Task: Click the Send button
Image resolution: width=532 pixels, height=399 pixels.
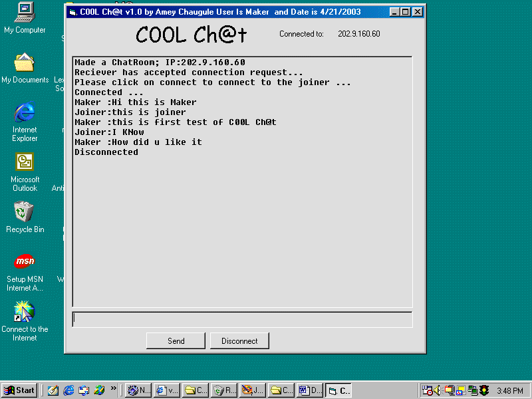Action: coord(176,340)
